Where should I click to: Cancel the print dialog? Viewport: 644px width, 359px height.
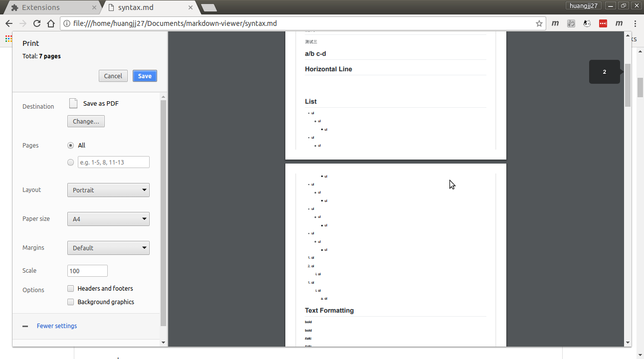click(x=113, y=76)
